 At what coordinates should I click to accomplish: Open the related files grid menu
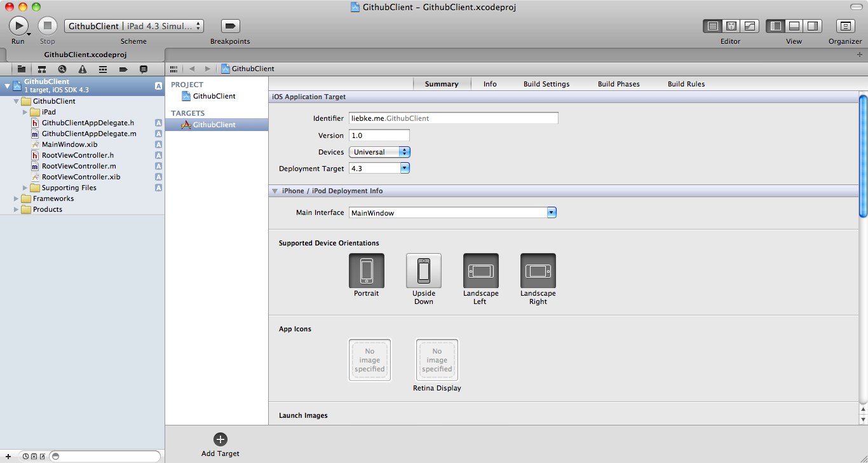pyautogui.click(x=173, y=69)
